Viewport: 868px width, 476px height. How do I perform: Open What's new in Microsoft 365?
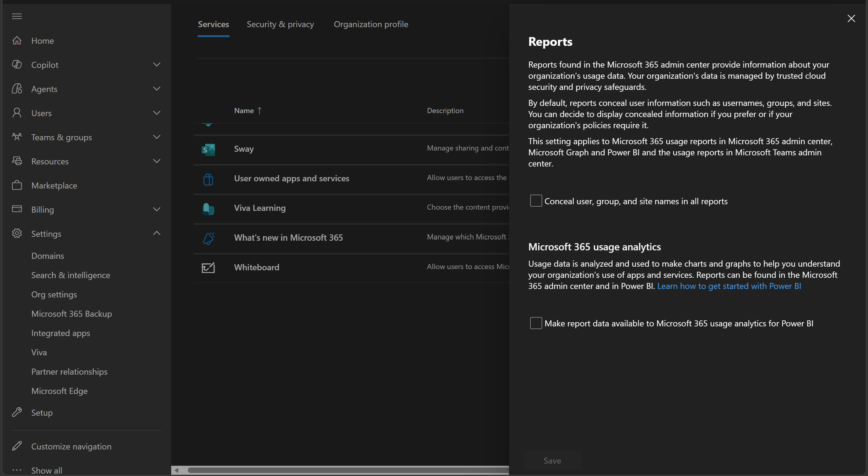point(288,237)
